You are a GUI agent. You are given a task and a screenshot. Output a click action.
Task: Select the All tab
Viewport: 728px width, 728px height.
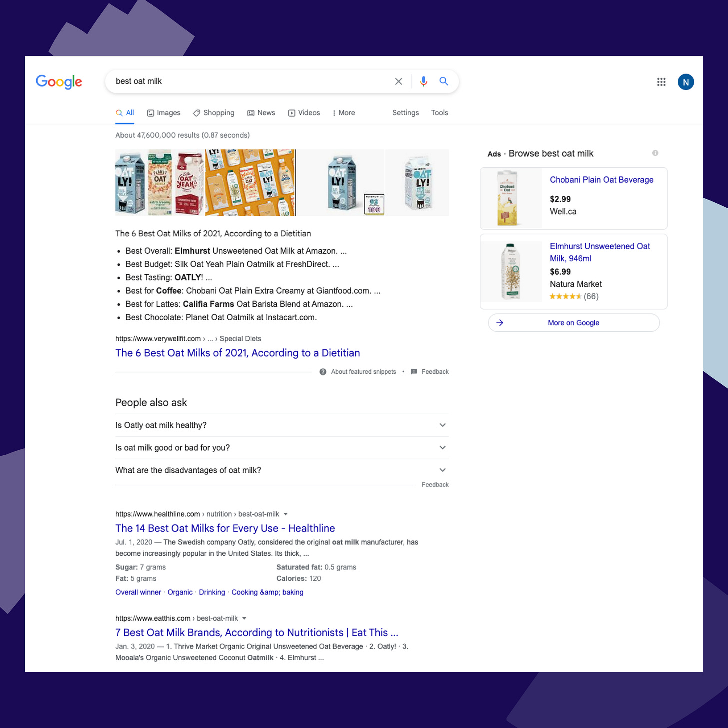(125, 113)
